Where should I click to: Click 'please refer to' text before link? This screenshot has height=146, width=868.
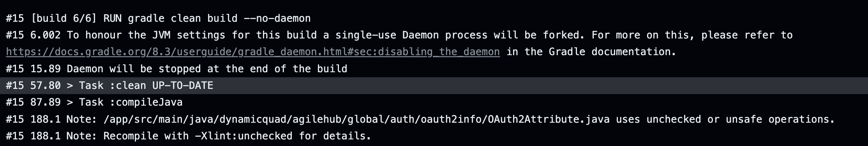[747, 35]
